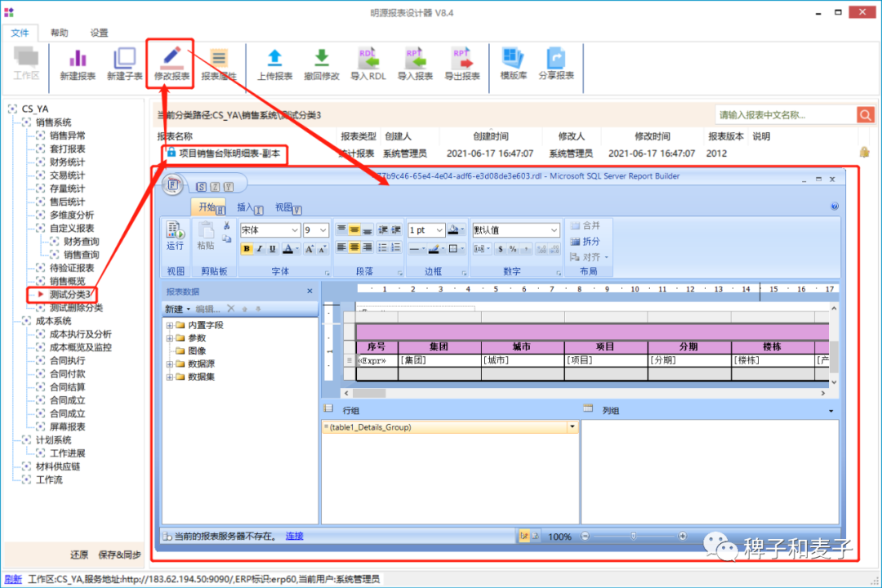The image size is (882, 588).
Task: Apply percent % number format
Action: point(513,249)
